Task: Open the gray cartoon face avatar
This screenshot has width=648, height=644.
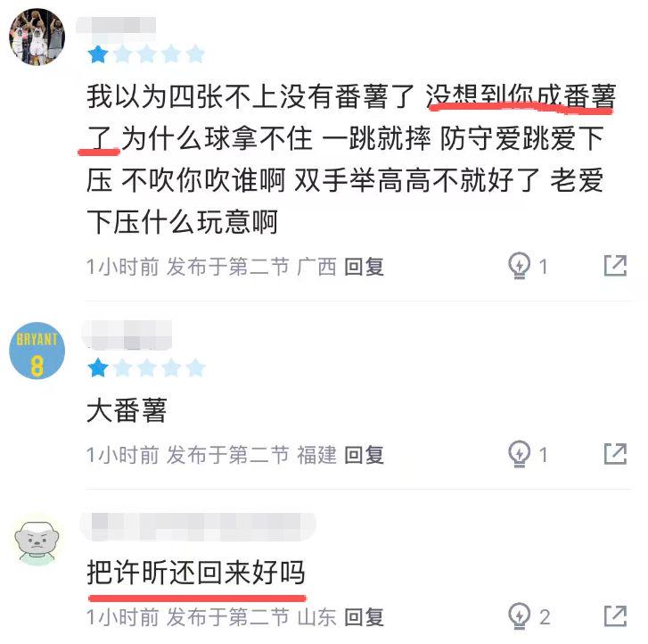Action: (37, 541)
